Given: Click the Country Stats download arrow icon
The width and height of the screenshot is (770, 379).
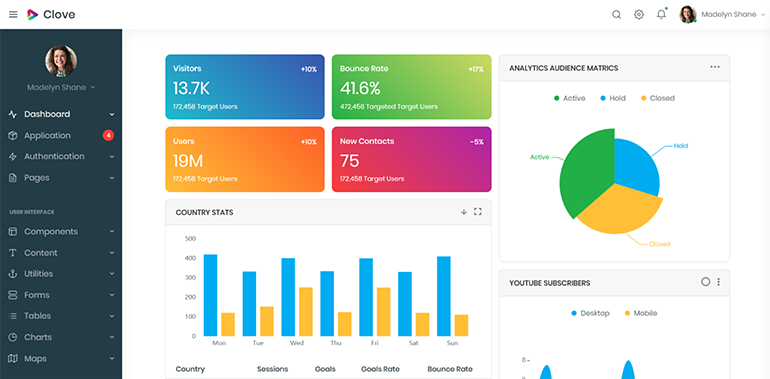Looking at the screenshot, I should [464, 212].
